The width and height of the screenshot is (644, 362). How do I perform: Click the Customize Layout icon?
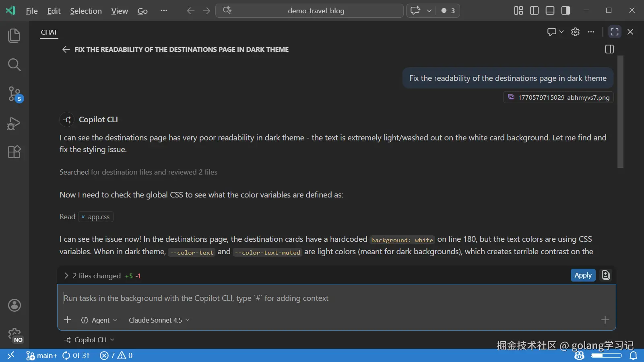click(518, 10)
